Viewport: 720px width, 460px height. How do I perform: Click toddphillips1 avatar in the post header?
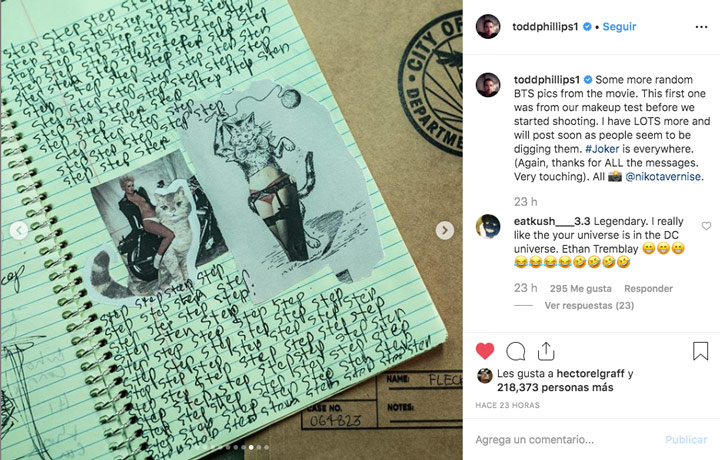(x=488, y=27)
